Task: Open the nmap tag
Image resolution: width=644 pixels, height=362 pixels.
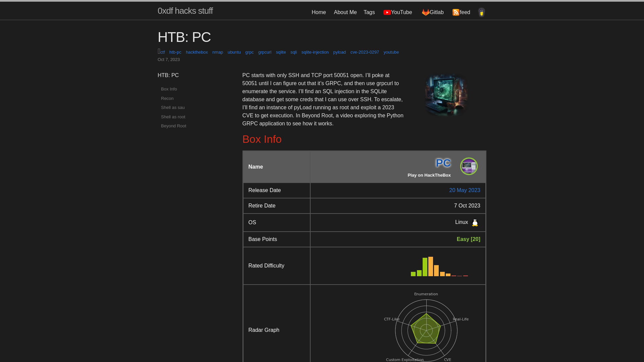Action: click(218, 52)
